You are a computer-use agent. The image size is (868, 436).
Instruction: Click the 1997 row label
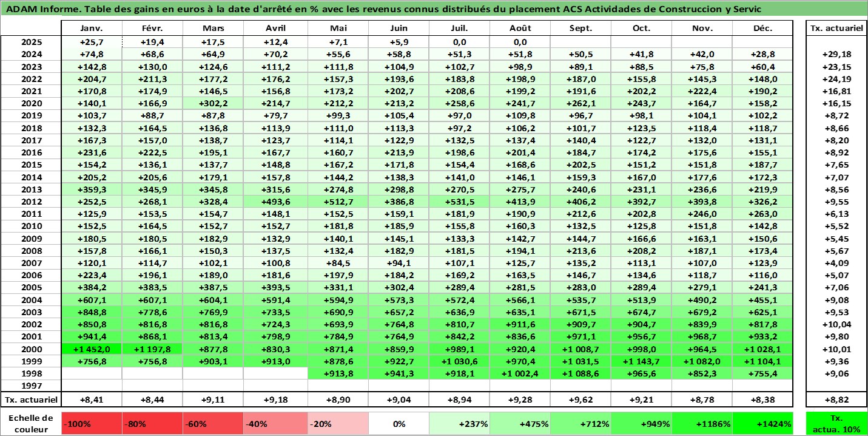pyautogui.click(x=31, y=386)
